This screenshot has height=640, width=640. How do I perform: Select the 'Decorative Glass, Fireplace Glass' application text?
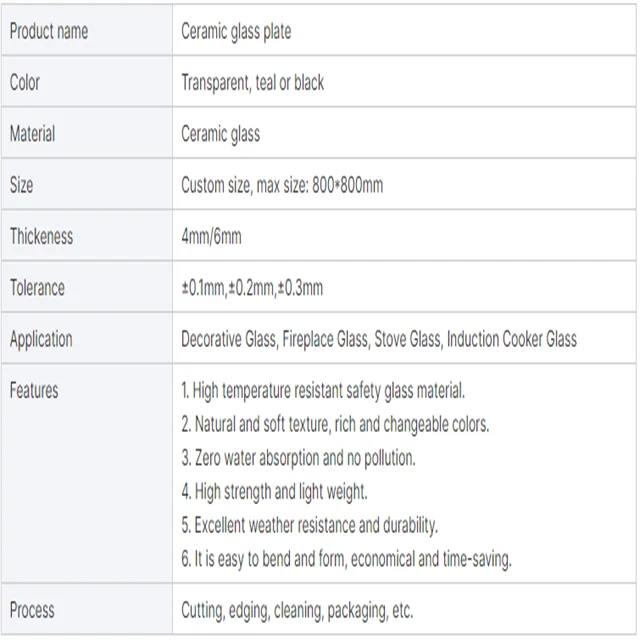pyautogui.click(x=274, y=339)
